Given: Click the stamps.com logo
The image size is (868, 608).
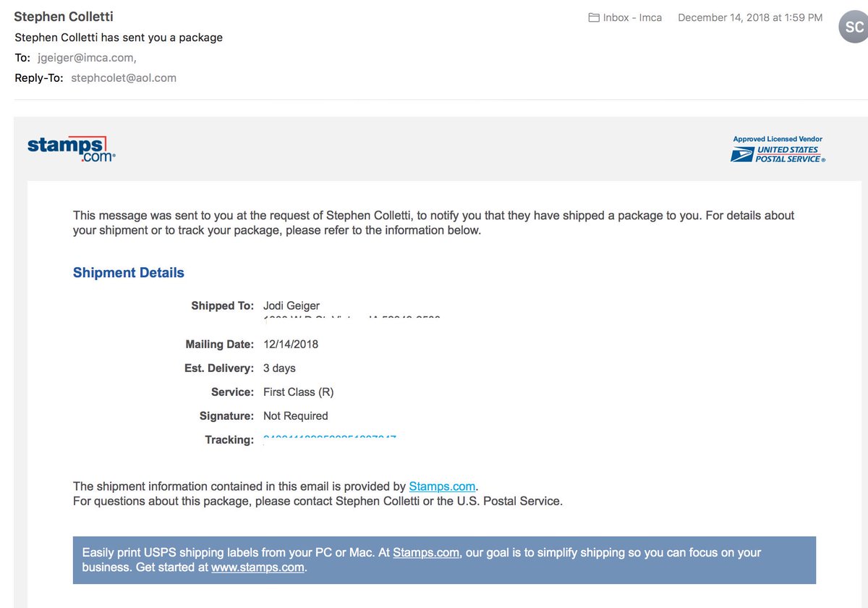Looking at the screenshot, I should tap(72, 148).
